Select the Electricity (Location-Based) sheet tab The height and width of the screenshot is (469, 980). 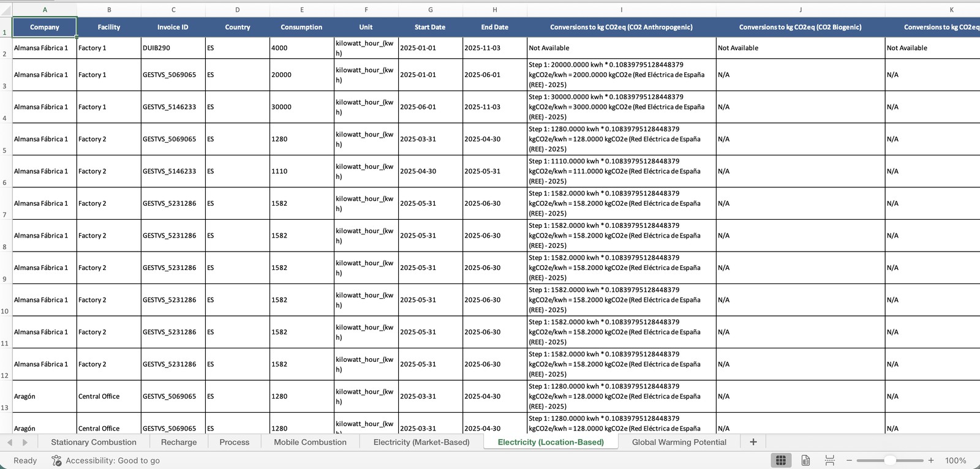[551, 442]
